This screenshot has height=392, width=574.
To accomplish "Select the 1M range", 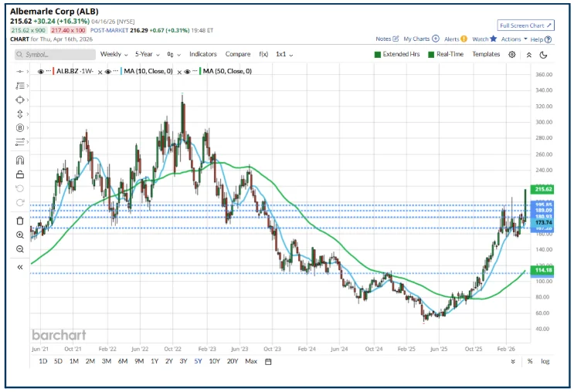I will [x=74, y=361].
